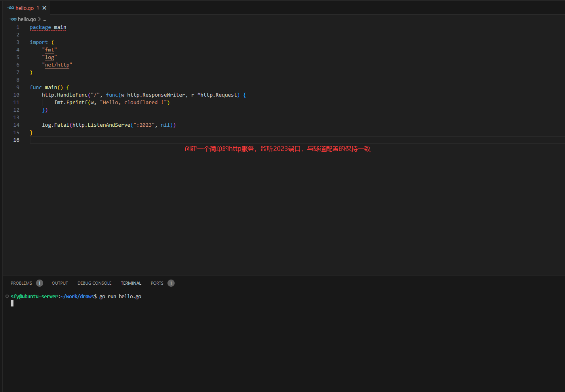The image size is (565, 392).
Task: Click the terminal command status circle
Action: 7,296
